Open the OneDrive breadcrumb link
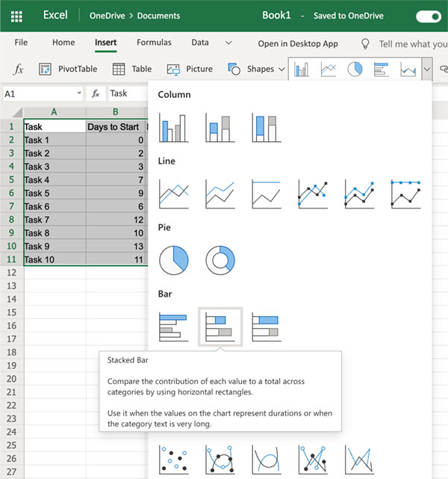This screenshot has width=448, height=479. pos(107,16)
